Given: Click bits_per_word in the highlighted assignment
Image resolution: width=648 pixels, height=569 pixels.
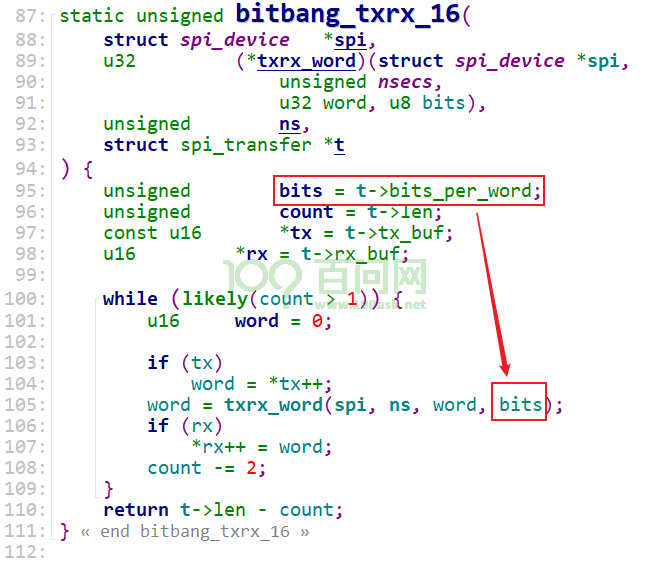Looking at the screenshot, I should point(460,191).
